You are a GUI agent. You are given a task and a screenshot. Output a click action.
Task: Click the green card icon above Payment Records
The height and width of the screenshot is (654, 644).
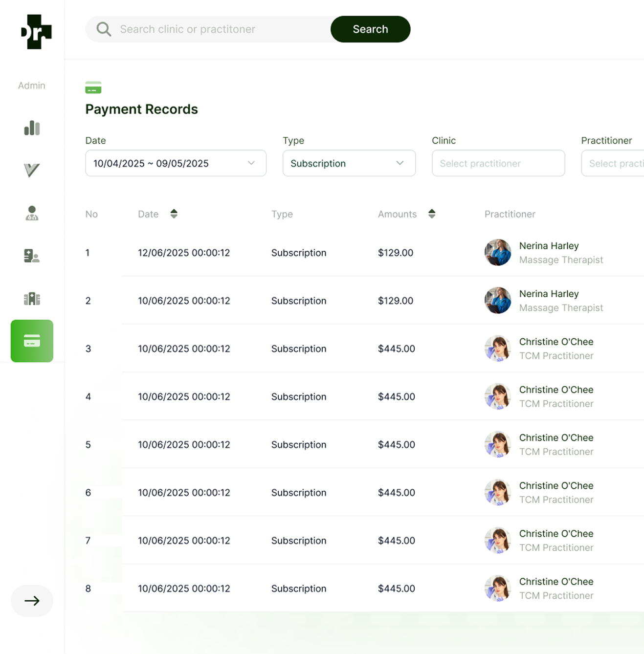click(93, 87)
